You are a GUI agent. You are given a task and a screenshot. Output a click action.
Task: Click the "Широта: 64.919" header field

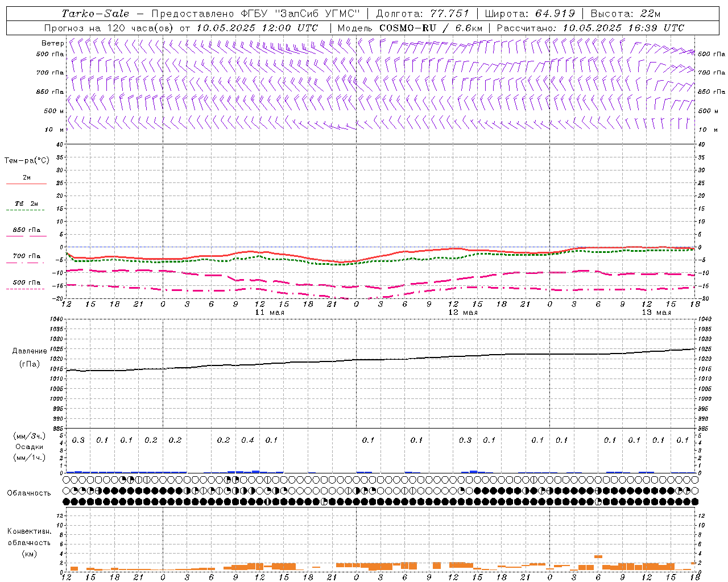pos(530,14)
